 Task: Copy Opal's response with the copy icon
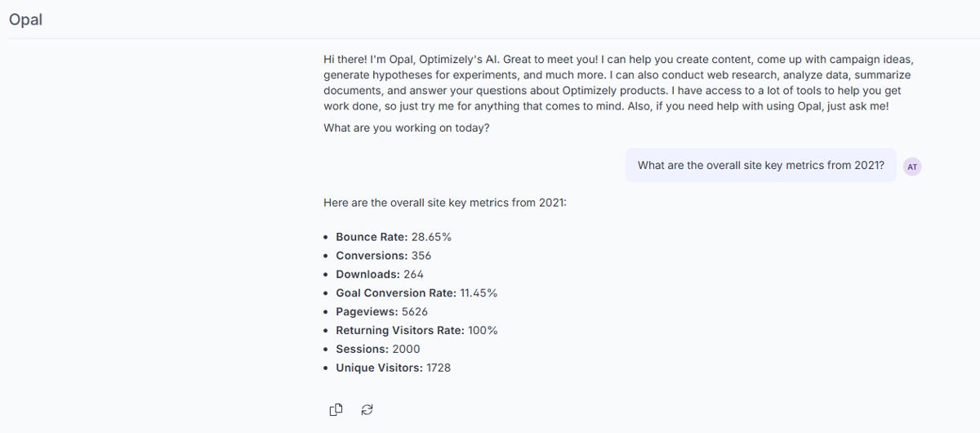point(336,410)
